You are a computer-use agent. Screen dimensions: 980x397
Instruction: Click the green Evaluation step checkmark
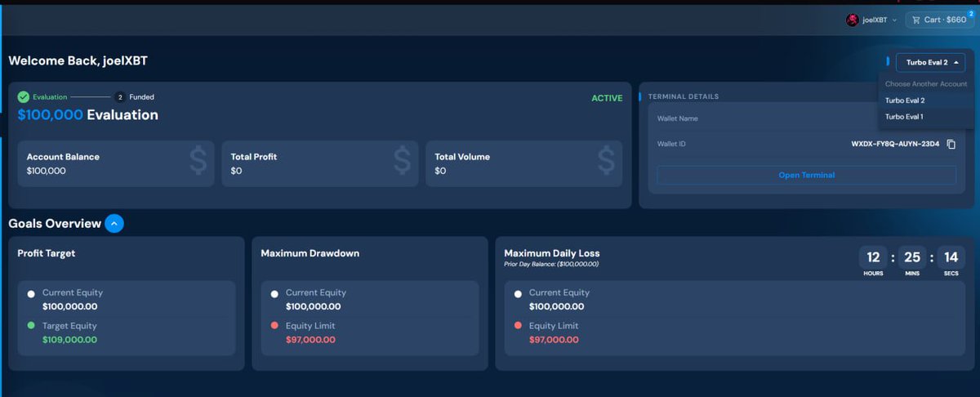[x=24, y=97]
